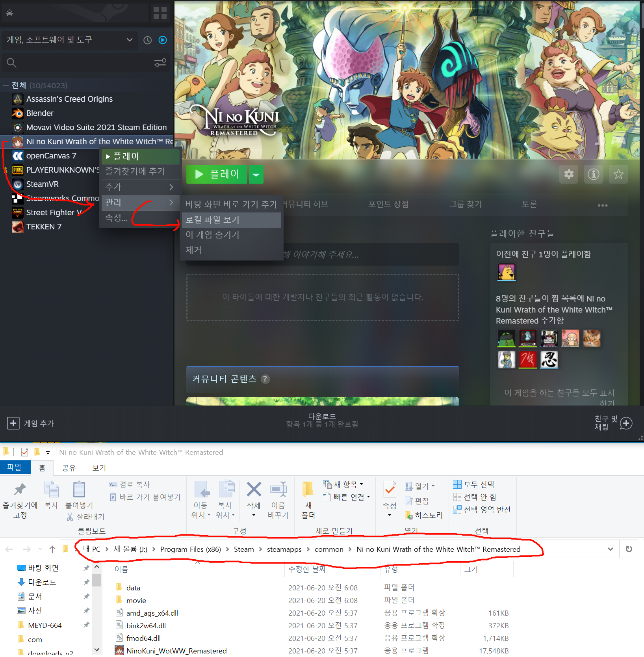Expand the 게임, 소프트웨어 및 도구 dropdown

tap(69, 40)
